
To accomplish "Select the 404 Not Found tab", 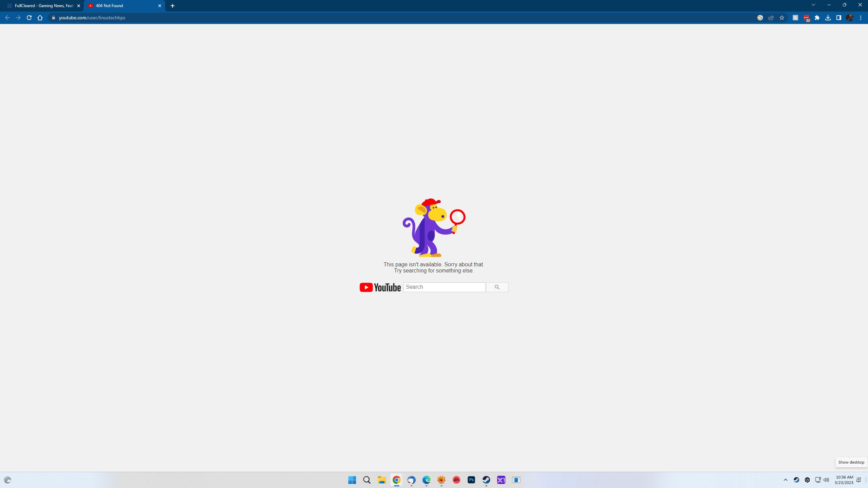I will [125, 5].
